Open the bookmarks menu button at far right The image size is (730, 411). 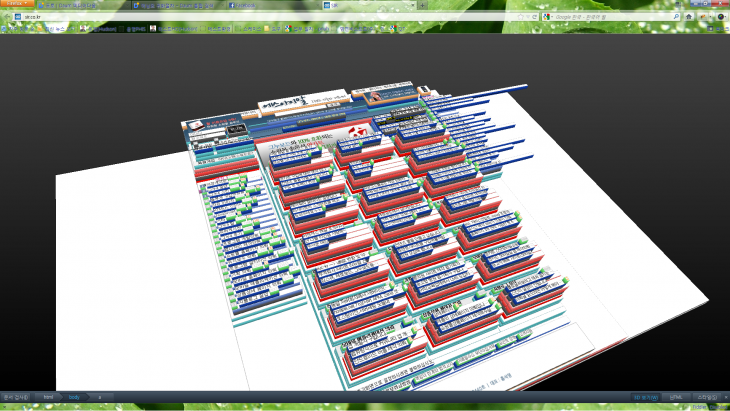coord(718,29)
